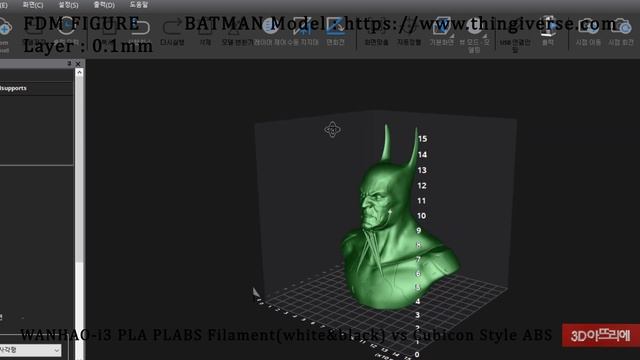The height and width of the screenshot is (360, 640).
Task: Click the 다시실행 redo icon
Action: [172, 28]
